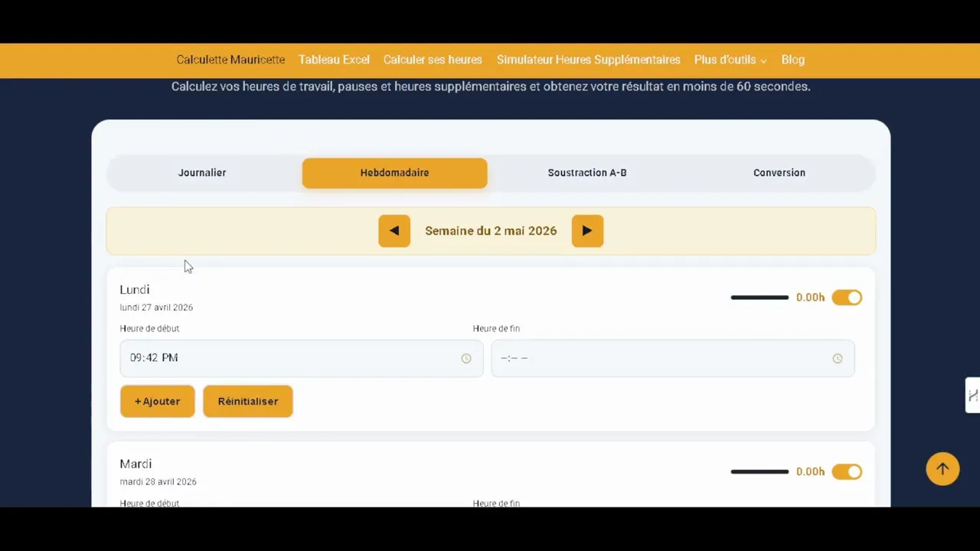Open Calculette Mauricette link
980x551 pixels.
coord(230,60)
